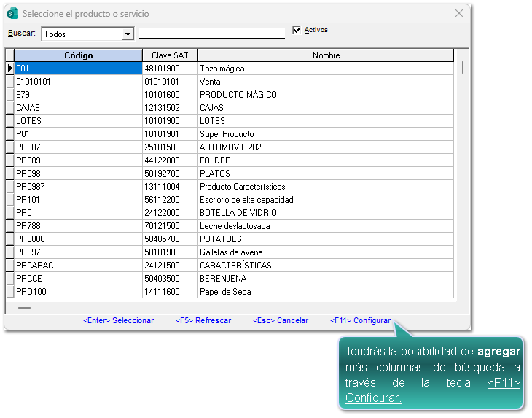The image size is (532, 418).
Task: Click the Nombre column header
Action: coord(326,55)
